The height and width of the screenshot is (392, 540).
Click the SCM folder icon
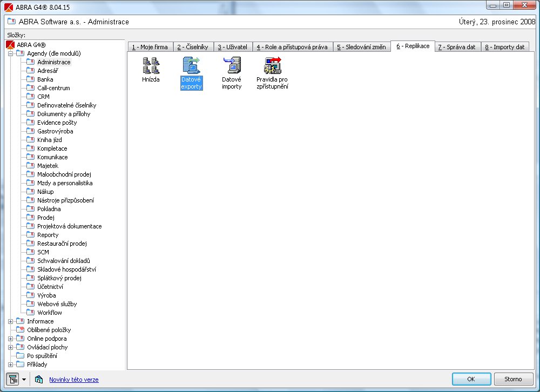(31, 252)
